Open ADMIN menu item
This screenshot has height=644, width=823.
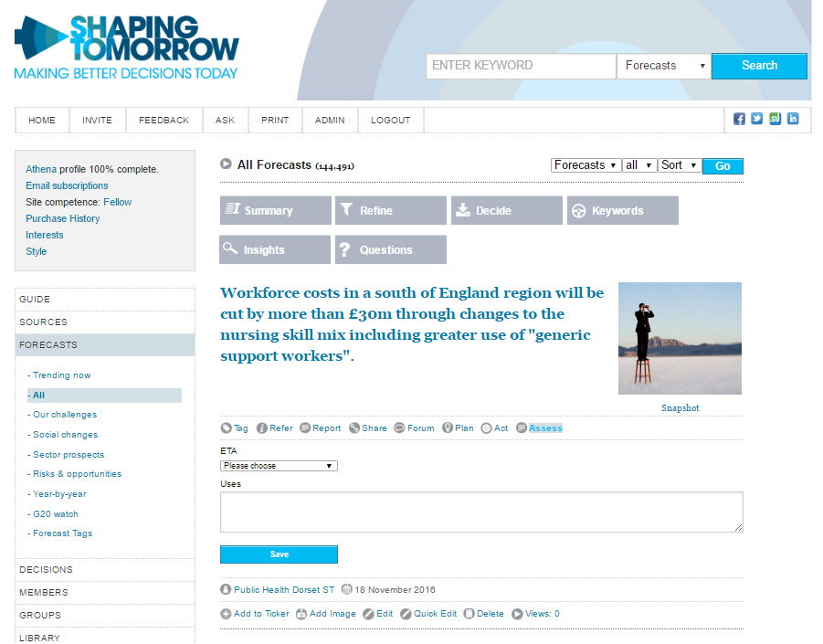tap(330, 121)
